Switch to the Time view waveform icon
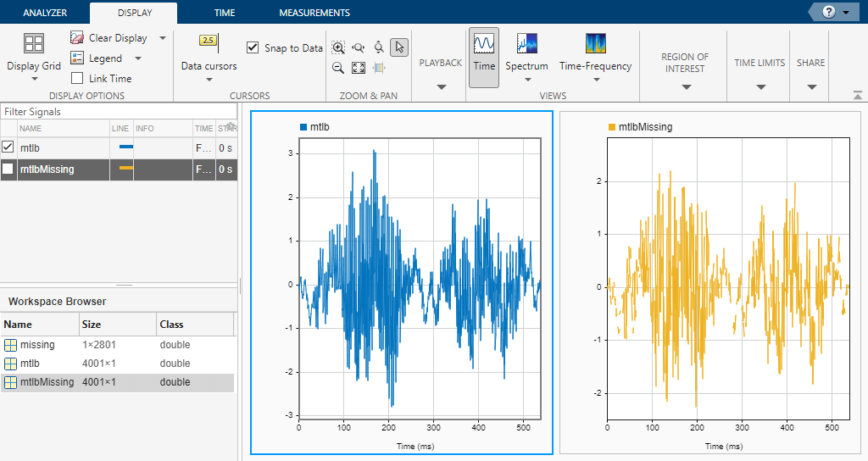The height and width of the screenshot is (461, 868). click(484, 43)
